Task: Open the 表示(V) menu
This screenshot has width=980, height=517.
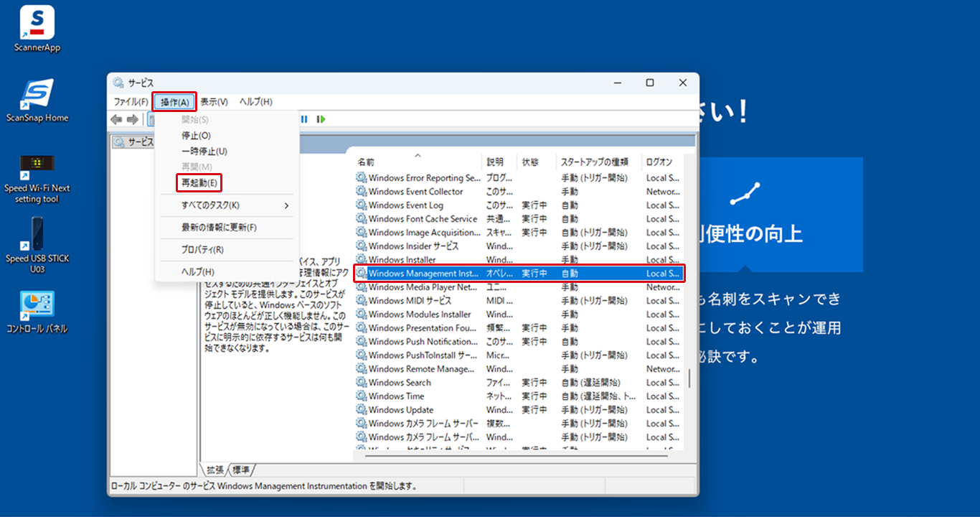Action: (x=214, y=102)
